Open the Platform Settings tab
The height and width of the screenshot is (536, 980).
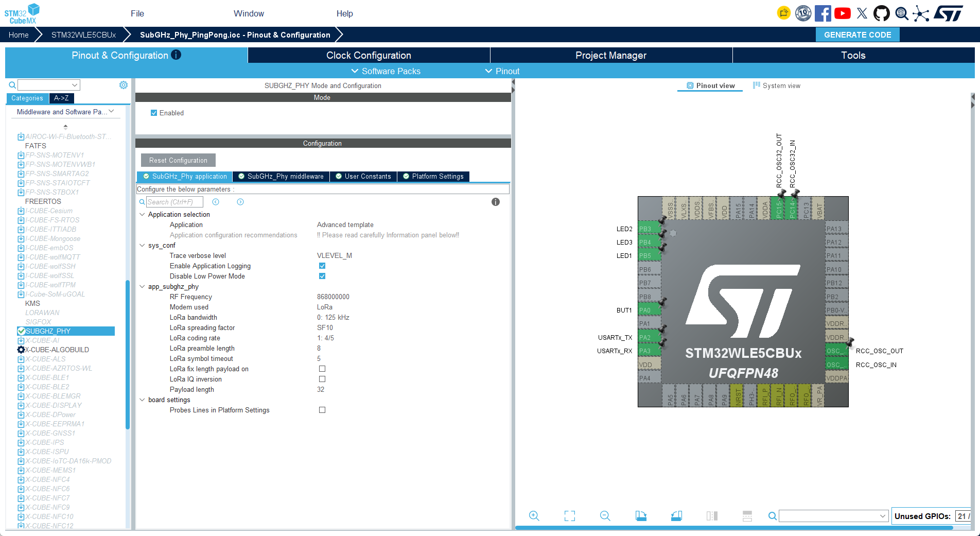(x=433, y=177)
